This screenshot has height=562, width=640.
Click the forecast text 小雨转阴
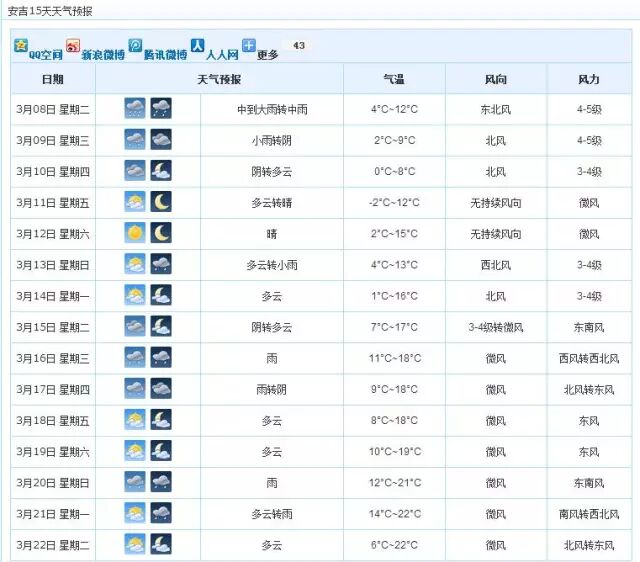click(x=272, y=140)
